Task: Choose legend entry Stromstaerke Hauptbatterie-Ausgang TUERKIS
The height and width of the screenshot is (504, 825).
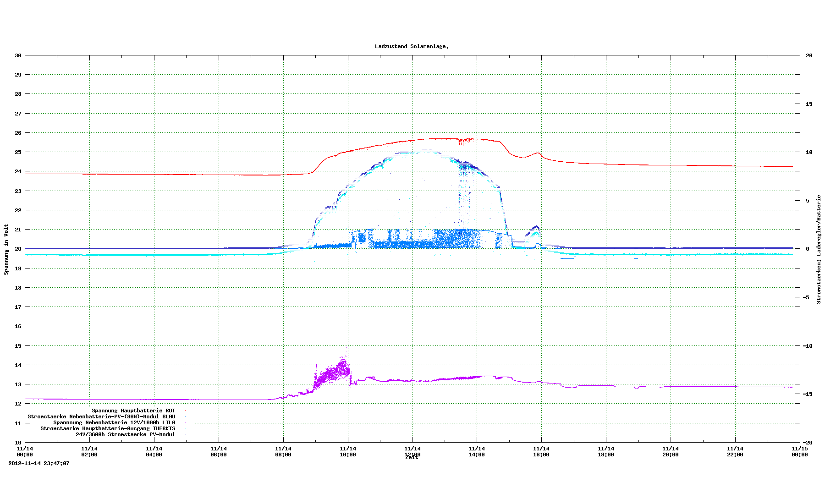Action: pyautogui.click(x=108, y=428)
